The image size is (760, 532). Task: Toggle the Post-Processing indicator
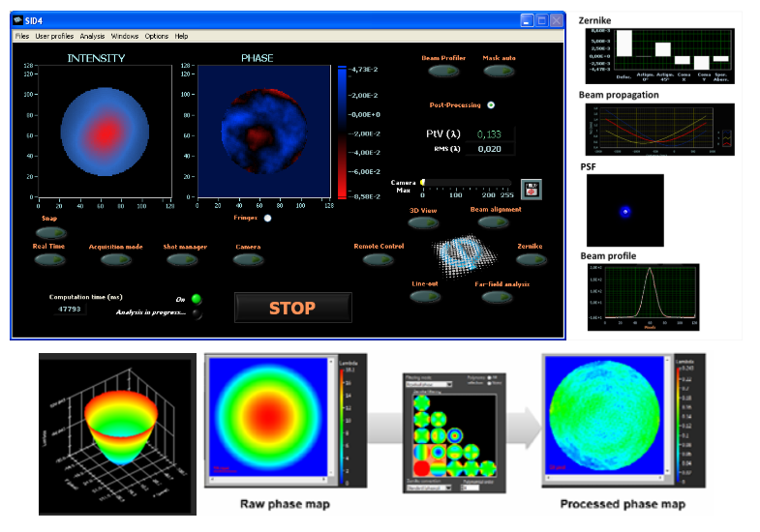click(491, 105)
